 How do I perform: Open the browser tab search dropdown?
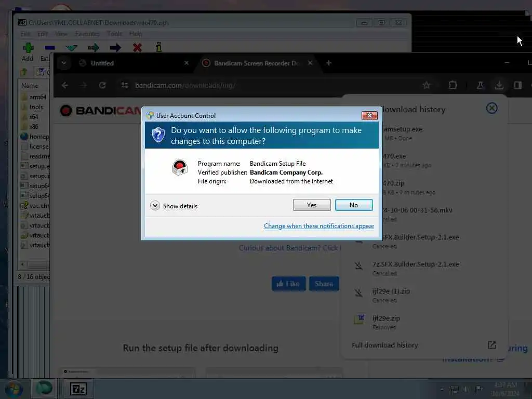[x=64, y=63]
